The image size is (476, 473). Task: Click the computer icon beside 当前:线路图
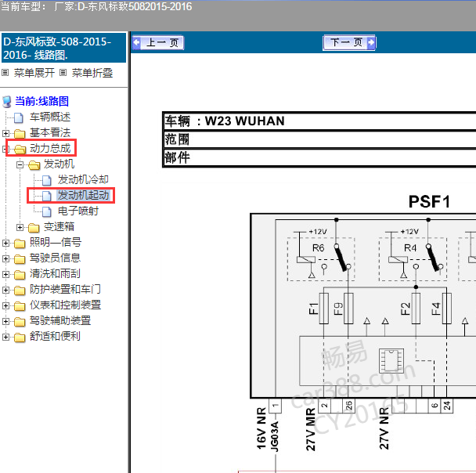tap(7, 102)
